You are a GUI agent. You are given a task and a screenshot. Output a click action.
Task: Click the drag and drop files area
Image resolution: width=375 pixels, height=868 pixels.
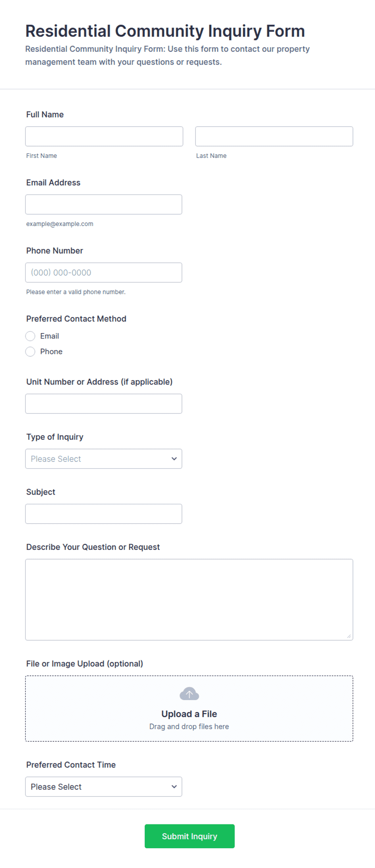[x=189, y=709]
